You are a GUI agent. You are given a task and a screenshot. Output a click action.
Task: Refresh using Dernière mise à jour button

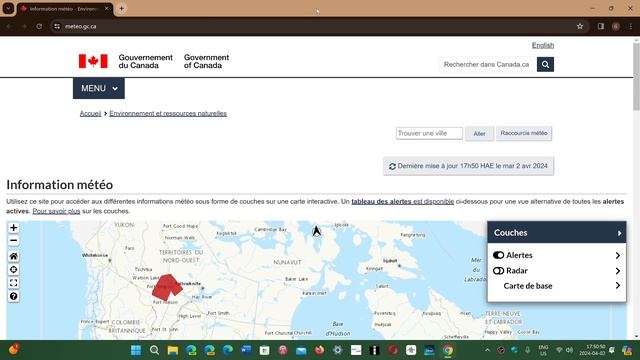[469, 166]
